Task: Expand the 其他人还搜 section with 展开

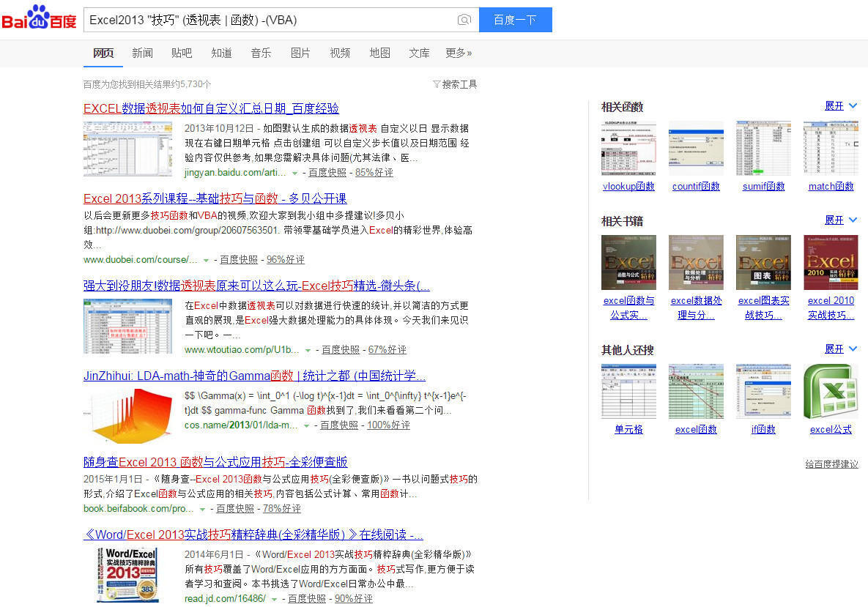Action: click(x=840, y=349)
